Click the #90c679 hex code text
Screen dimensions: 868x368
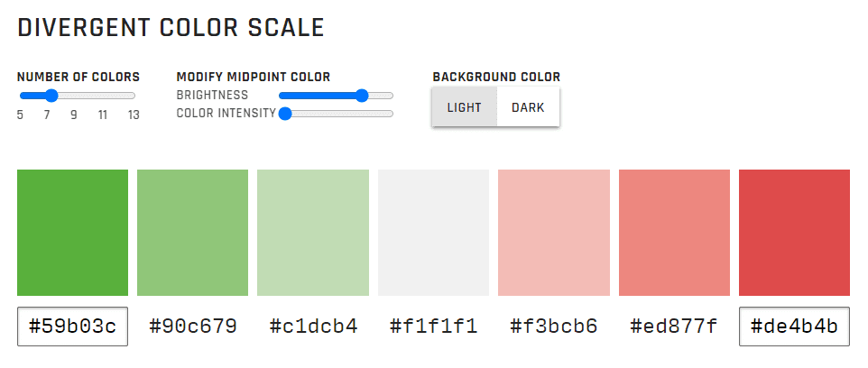(192, 327)
